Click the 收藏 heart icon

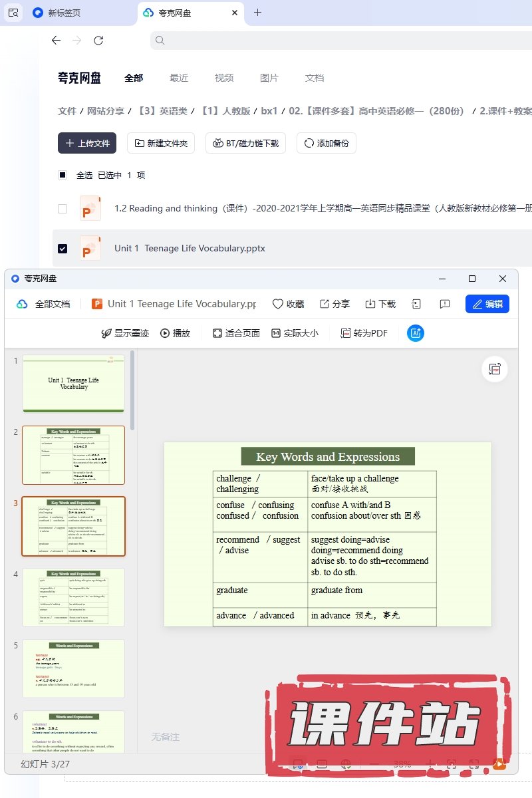[x=279, y=304]
